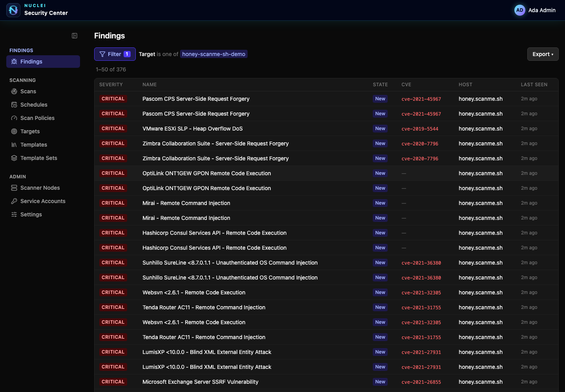565x392 pixels.
Task: Click the AD user avatar
Action: [x=520, y=10]
